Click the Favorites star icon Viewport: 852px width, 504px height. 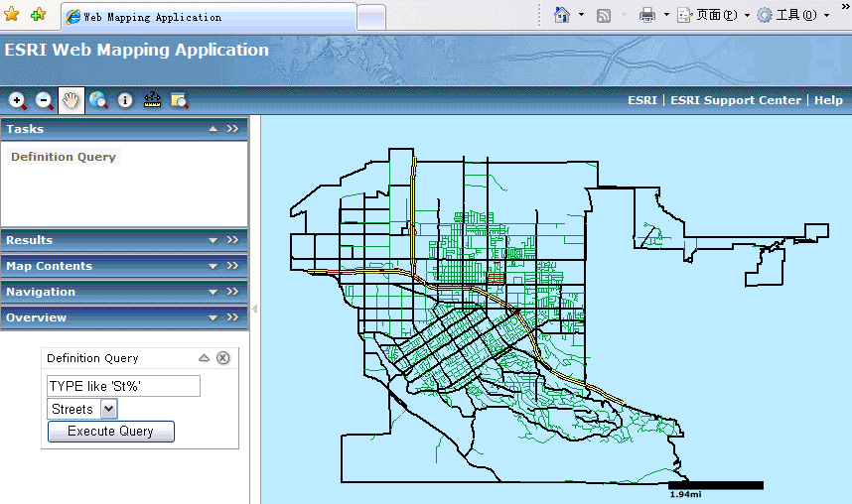(12, 16)
